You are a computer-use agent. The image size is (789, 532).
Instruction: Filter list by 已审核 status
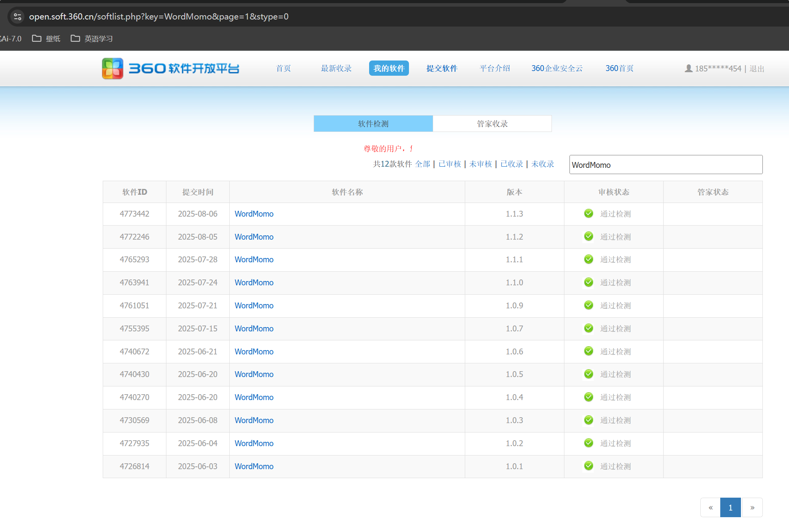[450, 164]
